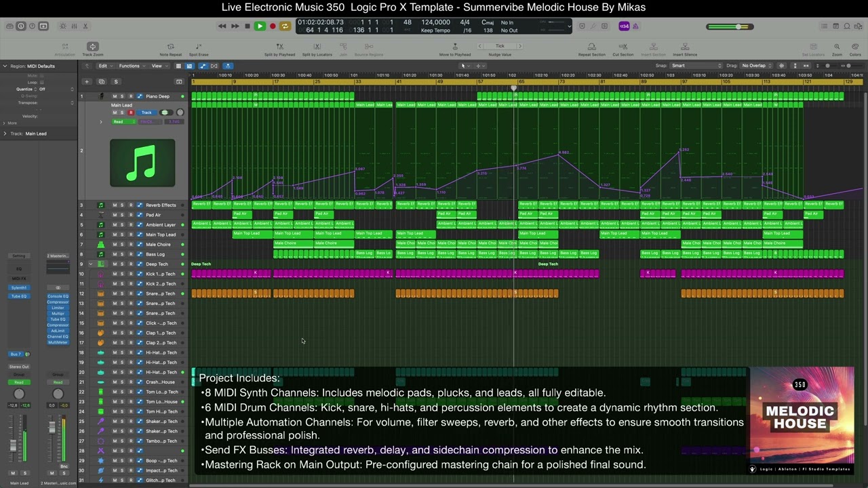Open the Drag No Overlap dropdown
Screen dimensions: 868x488
757,66
